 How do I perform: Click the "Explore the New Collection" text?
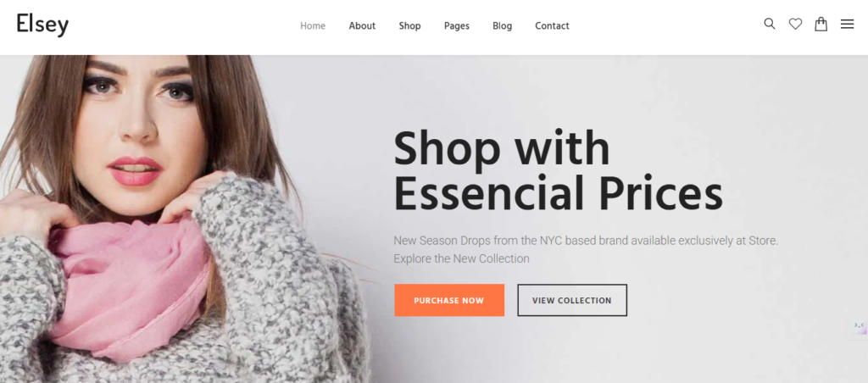(461, 258)
